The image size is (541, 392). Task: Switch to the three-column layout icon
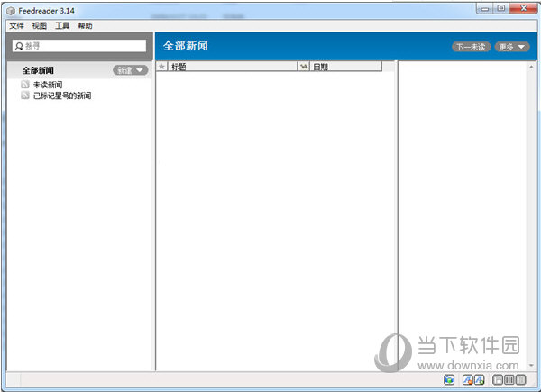coord(509,380)
